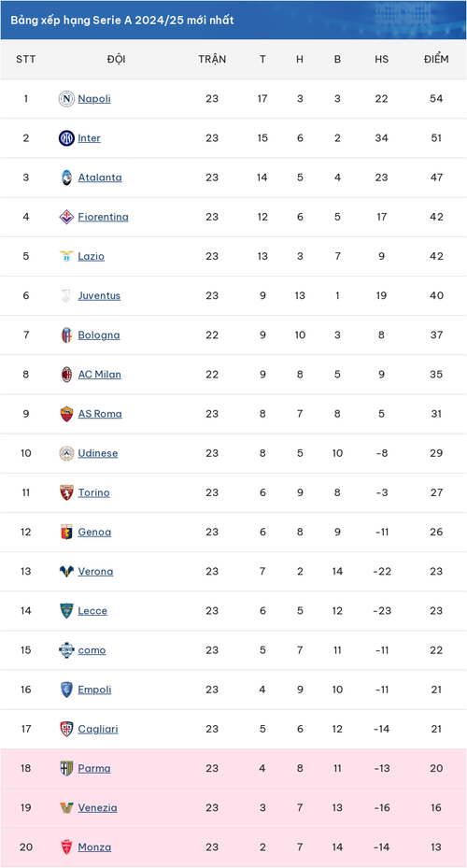Click the Inter club logo
This screenshot has width=467, height=868.
[x=66, y=138]
